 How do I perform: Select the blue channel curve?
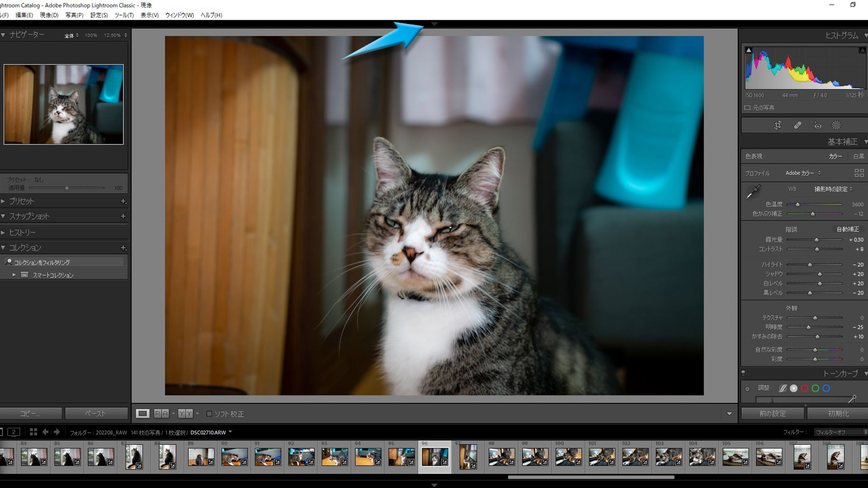[826, 388]
